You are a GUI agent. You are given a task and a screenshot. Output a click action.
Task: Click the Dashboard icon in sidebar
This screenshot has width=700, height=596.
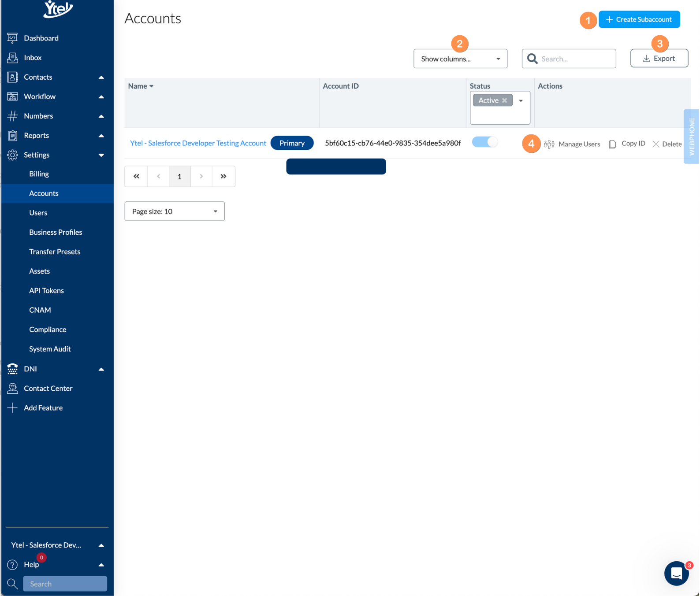(x=12, y=38)
